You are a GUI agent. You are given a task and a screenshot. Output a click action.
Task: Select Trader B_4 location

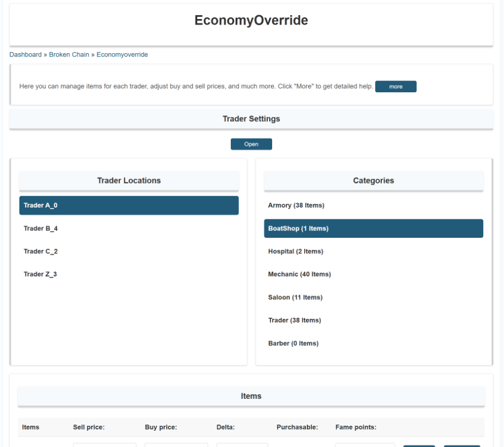129,228
